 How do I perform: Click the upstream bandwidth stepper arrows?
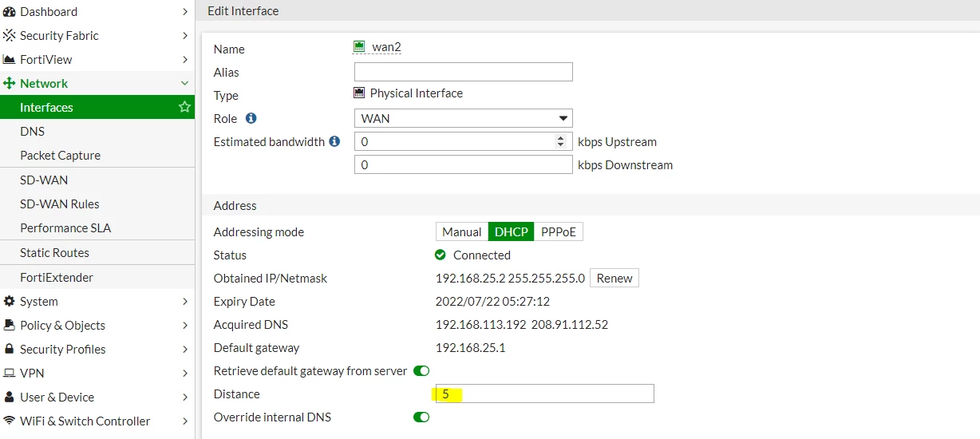click(560, 141)
